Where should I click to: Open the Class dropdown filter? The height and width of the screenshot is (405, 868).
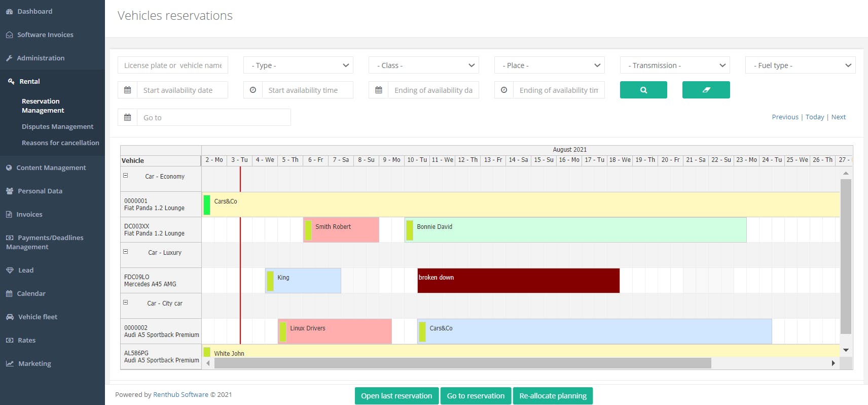point(424,65)
